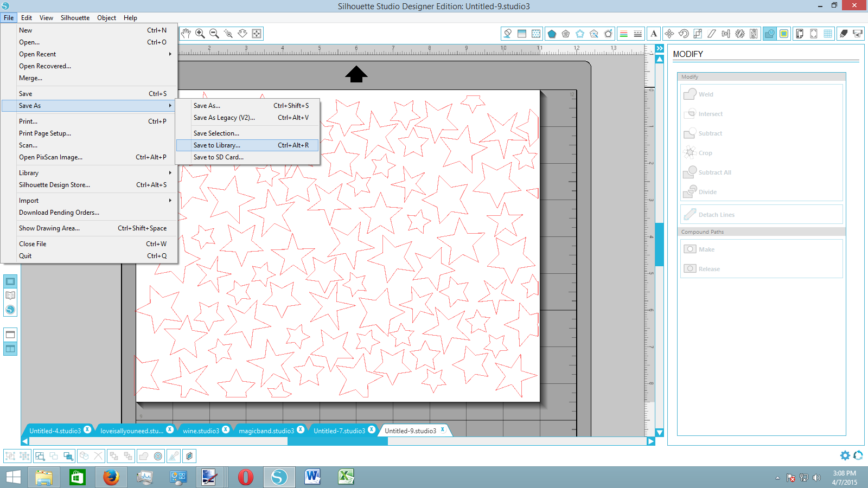
Task: Select the Pan hand tool
Action: (186, 34)
